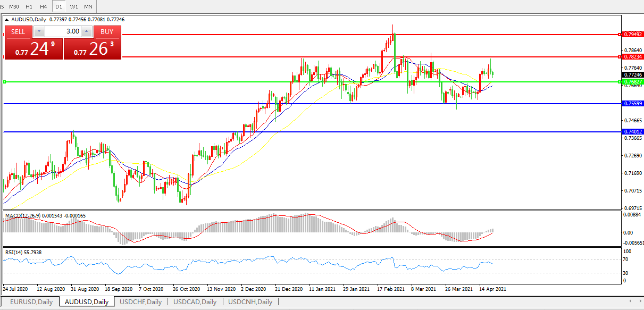Toggle the D1 daily timeframe
The width and height of the screenshot is (644, 310).
point(58,6)
